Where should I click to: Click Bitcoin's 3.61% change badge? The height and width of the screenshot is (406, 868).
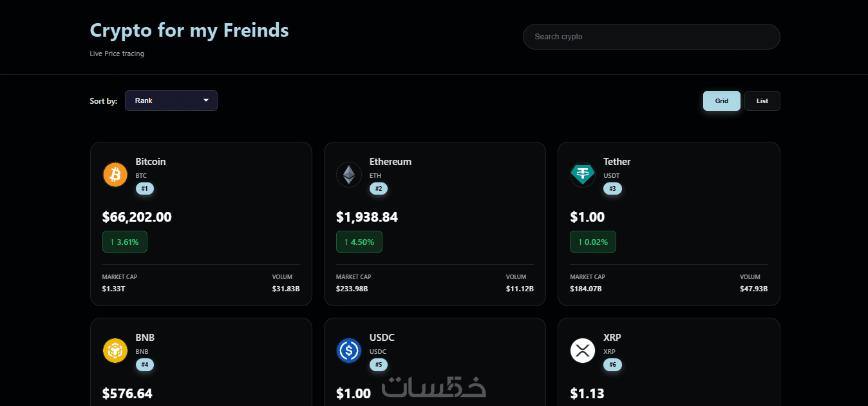pos(125,242)
